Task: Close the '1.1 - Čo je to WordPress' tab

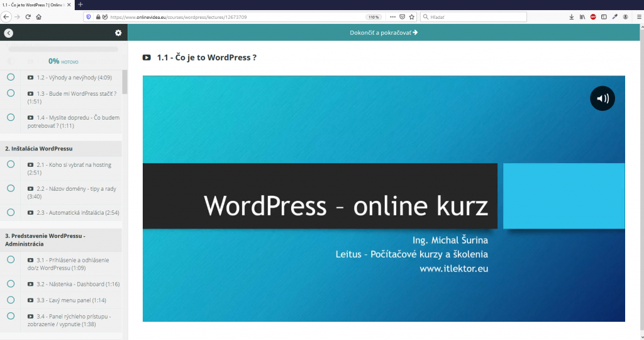Action: (x=69, y=4)
